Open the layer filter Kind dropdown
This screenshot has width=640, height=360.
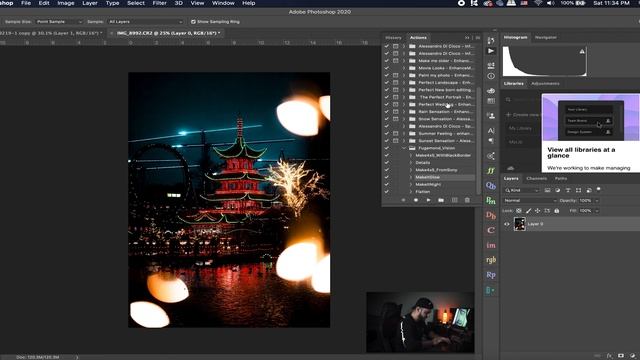click(522, 190)
